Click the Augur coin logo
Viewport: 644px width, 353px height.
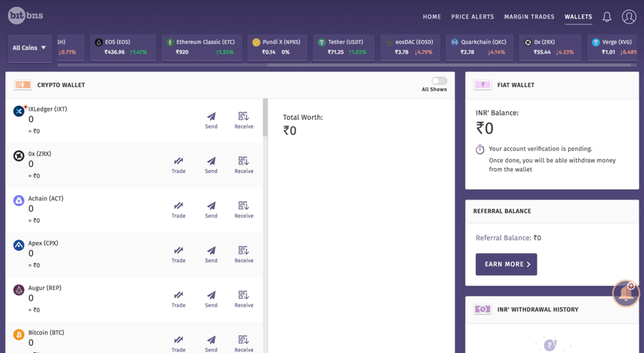pos(19,290)
